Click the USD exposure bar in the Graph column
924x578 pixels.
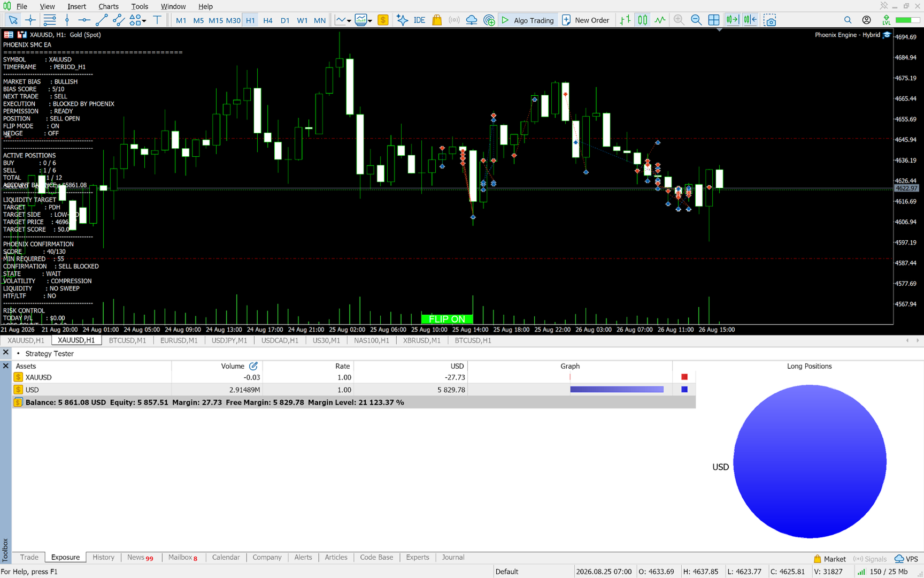point(617,390)
